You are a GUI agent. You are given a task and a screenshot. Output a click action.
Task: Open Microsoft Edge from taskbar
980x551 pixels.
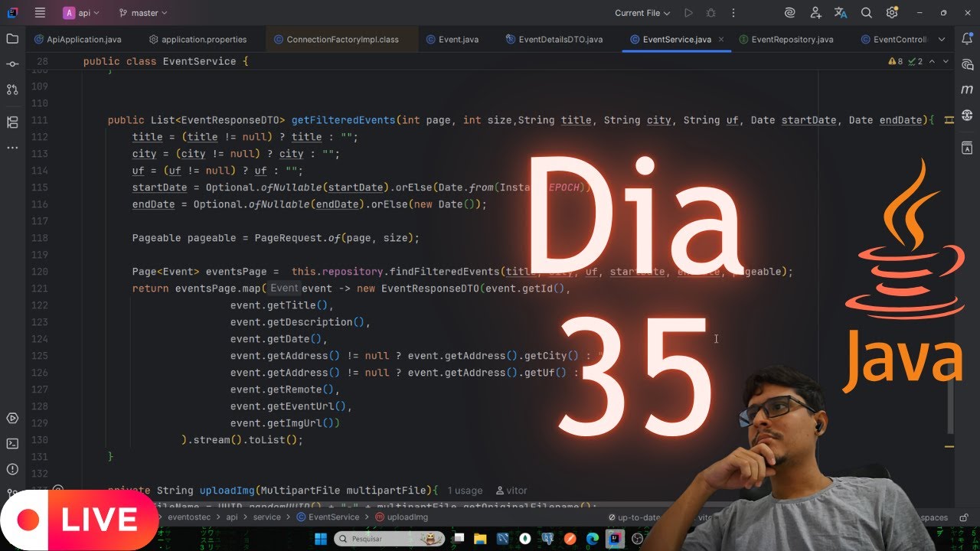593,540
